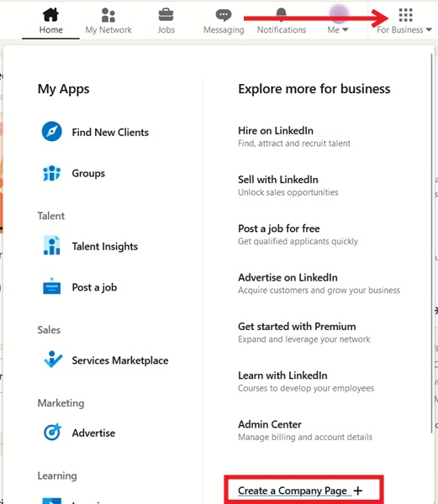Click 'Courses to develop your employees' text
This screenshot has width=438, height=504.
[306, 388]
